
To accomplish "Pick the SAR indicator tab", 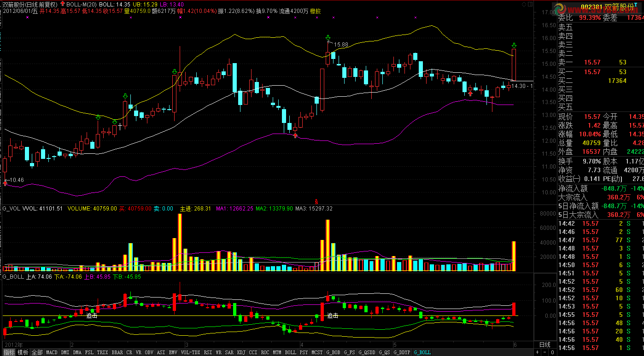I will (229, 352).
